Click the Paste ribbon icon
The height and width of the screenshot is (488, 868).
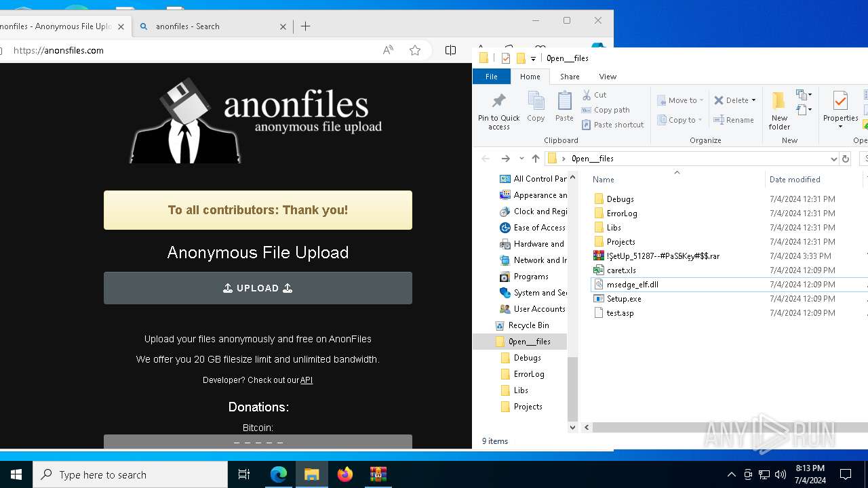point(564,102)
